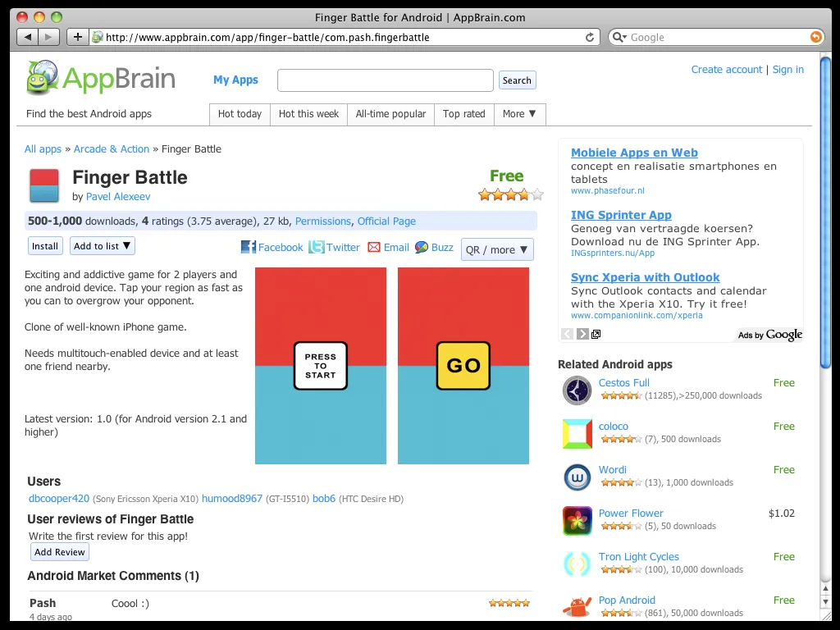The image size is (840, 630).
Task: Click the scrollbar down arrow
Action: (825, 602)
